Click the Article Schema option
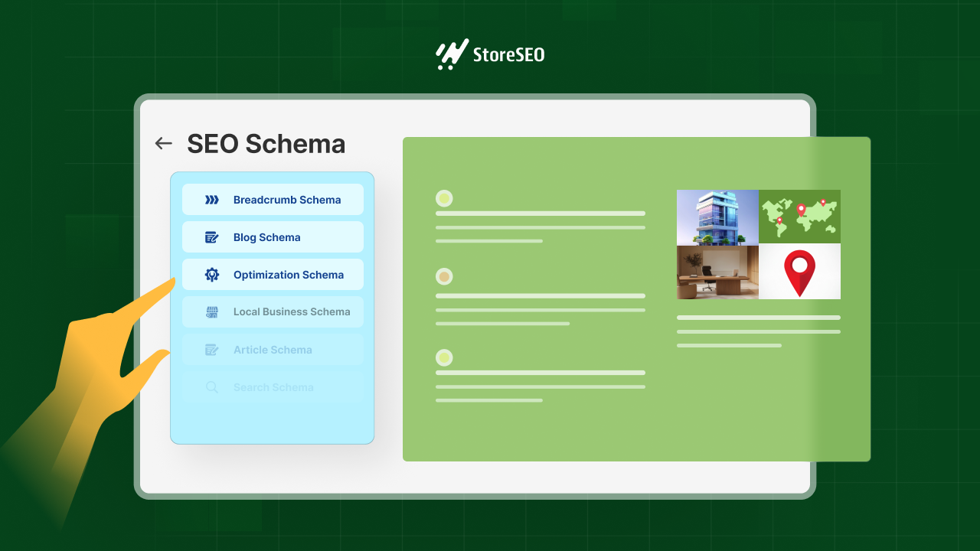The width and height of the screenshot is (980, 551). pos(273,349)
